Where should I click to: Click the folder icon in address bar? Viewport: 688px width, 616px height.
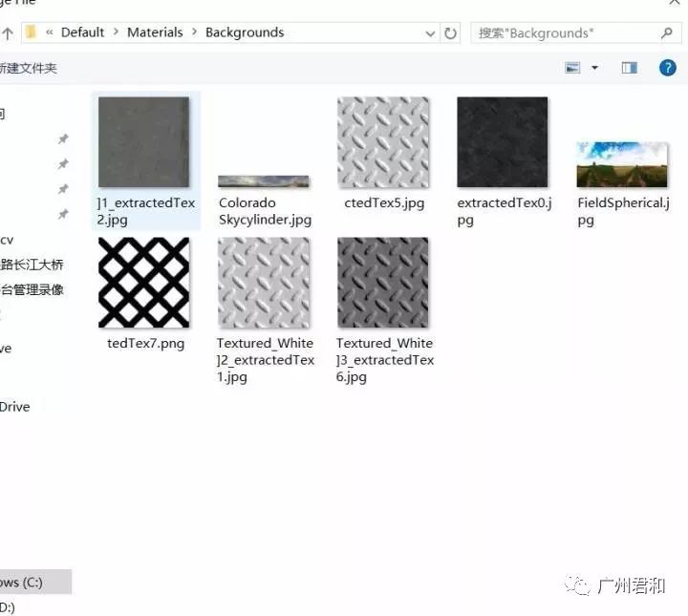31,32
